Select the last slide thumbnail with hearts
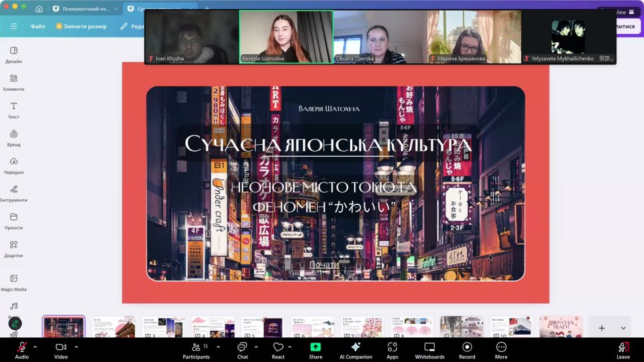 click(x=560, y=328)
